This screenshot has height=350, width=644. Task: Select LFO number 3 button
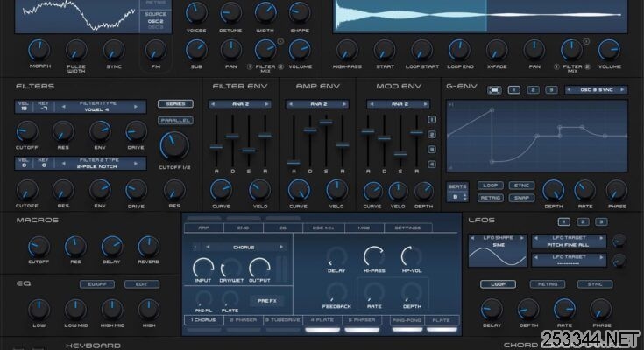(x=601, y=222)
